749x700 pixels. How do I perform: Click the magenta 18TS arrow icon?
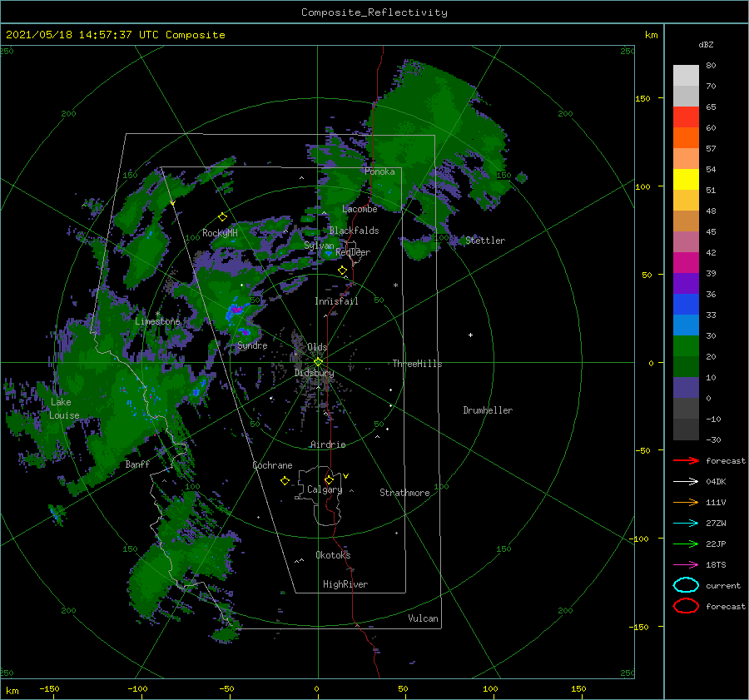(x=686, y=565)
